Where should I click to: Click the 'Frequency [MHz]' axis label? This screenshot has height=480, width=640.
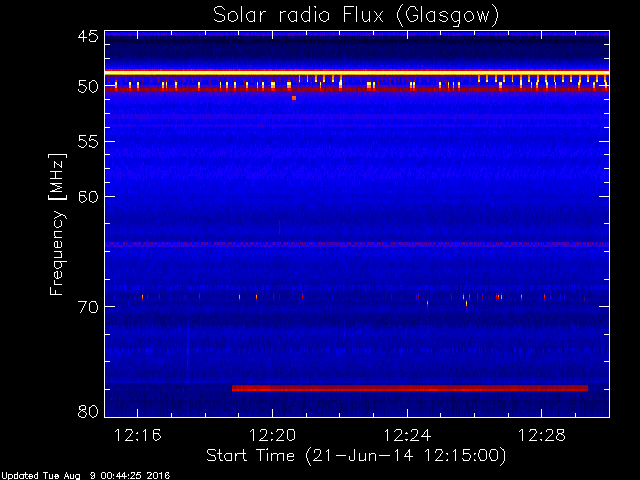[57, 224]
